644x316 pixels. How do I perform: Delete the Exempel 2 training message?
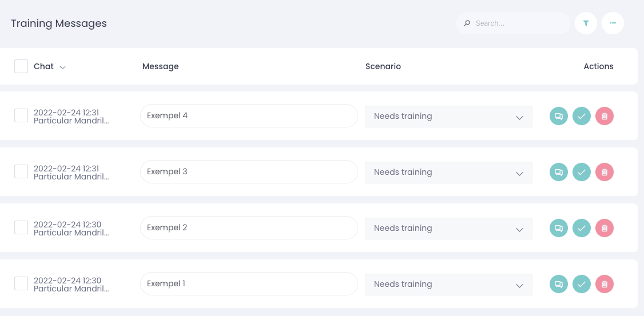tap(605, 228)
